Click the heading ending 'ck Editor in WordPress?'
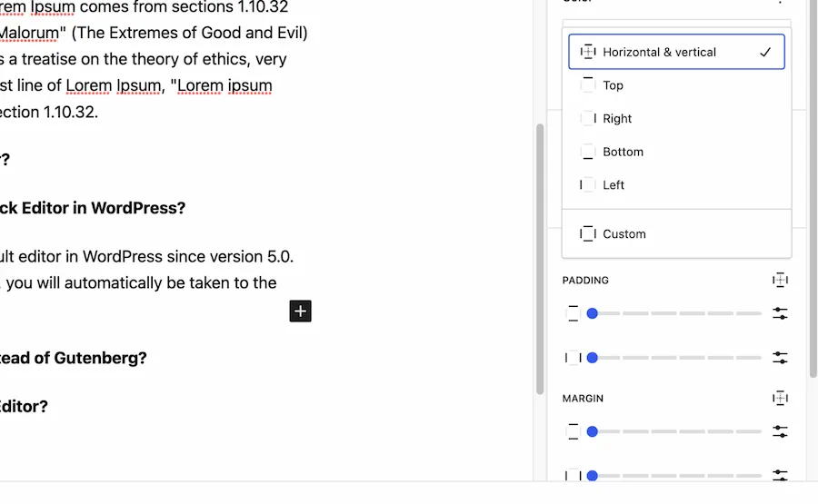Image resolution: width=818 pixels, height=504 pixels. (x=93, y=208)
